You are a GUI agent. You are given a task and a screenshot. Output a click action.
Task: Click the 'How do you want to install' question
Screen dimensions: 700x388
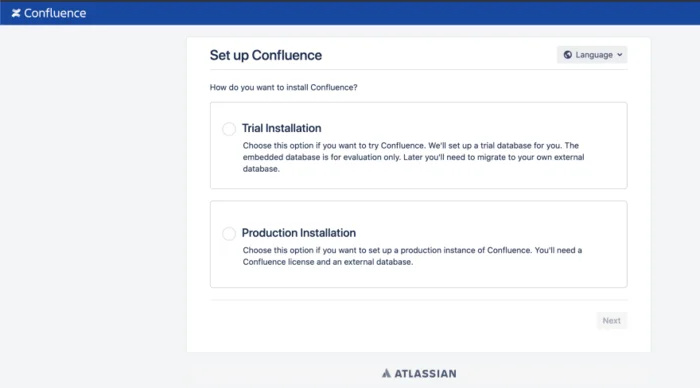[283, 88]
